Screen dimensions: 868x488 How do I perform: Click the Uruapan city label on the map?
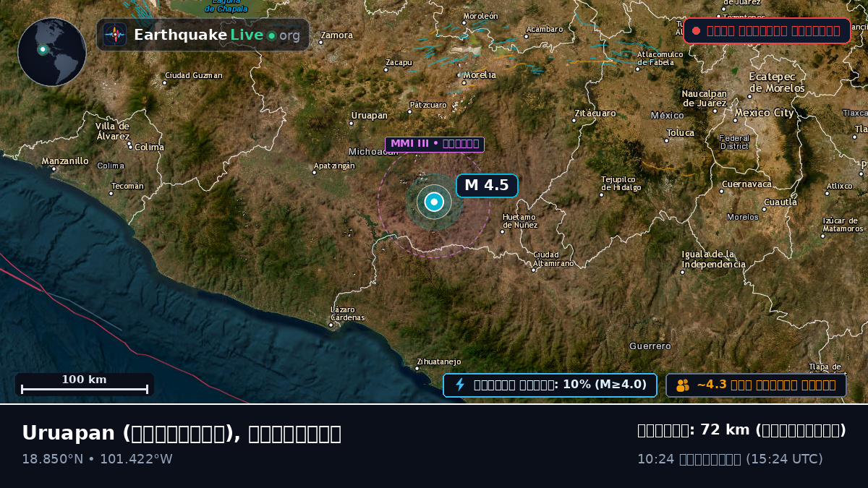pyautogui.click(x=370, y=116)
